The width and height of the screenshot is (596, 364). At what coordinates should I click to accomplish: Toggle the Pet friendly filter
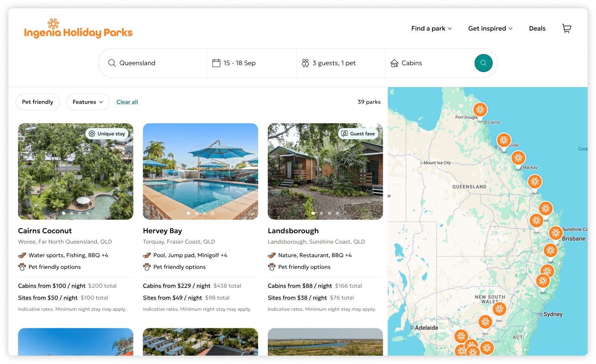pyautogui.click(x=38, y=102)
